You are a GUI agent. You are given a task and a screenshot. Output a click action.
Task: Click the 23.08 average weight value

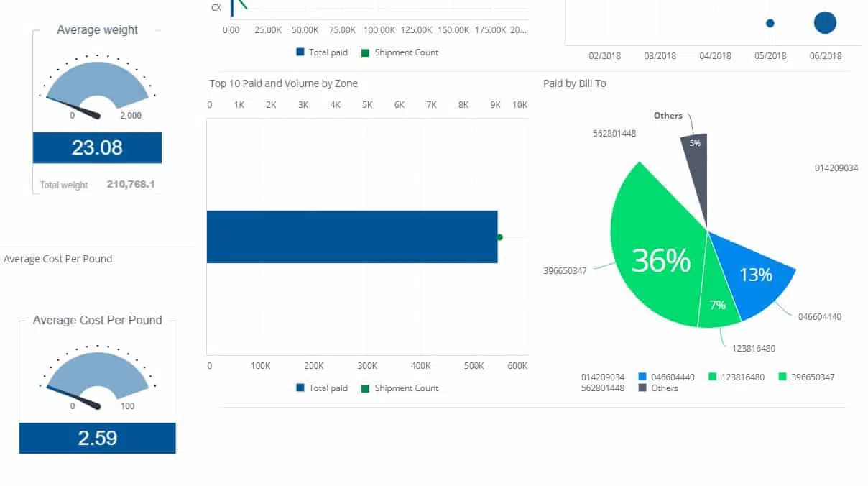[x=97, y=148]
